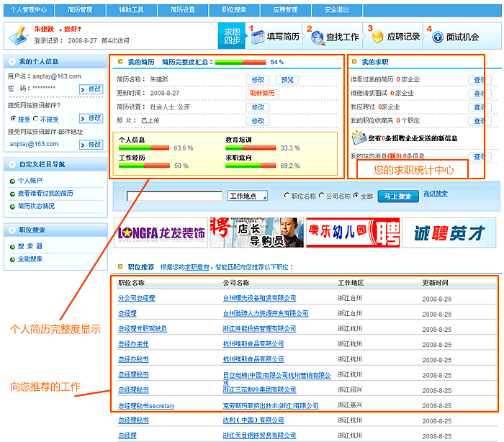This screenshot has height=442, width=504.
Task: Open the 职位搜索 menu tab
Action: pyautogui.click(x=235, y=10)
